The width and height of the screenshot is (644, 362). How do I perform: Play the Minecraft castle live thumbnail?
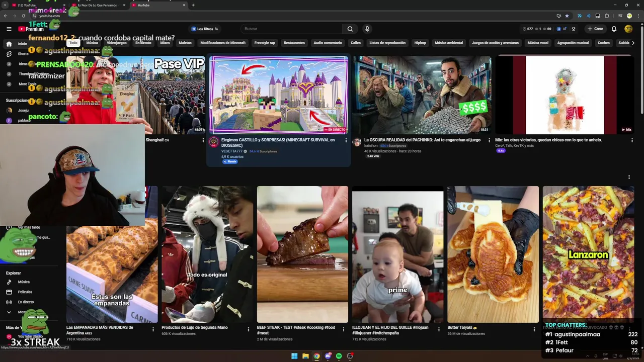(279, 95)
